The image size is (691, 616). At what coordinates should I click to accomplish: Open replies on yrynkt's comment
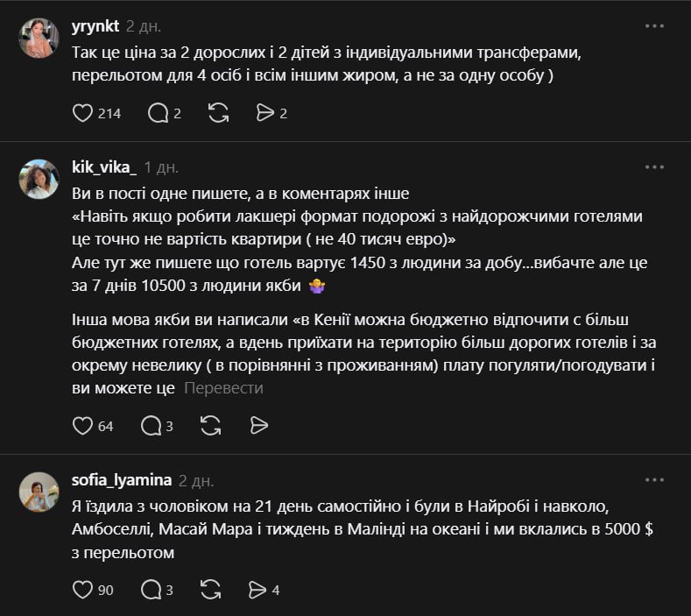(x=159, y=112)
